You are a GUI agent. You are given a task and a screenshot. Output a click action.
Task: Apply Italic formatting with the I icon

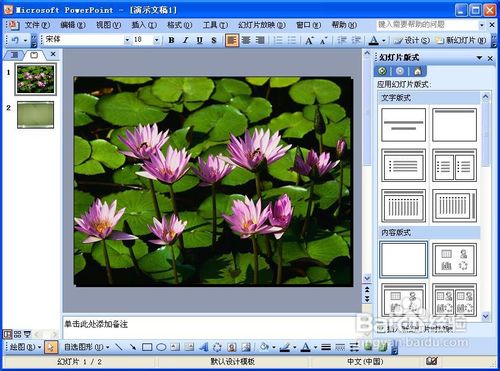pos(185,40)
